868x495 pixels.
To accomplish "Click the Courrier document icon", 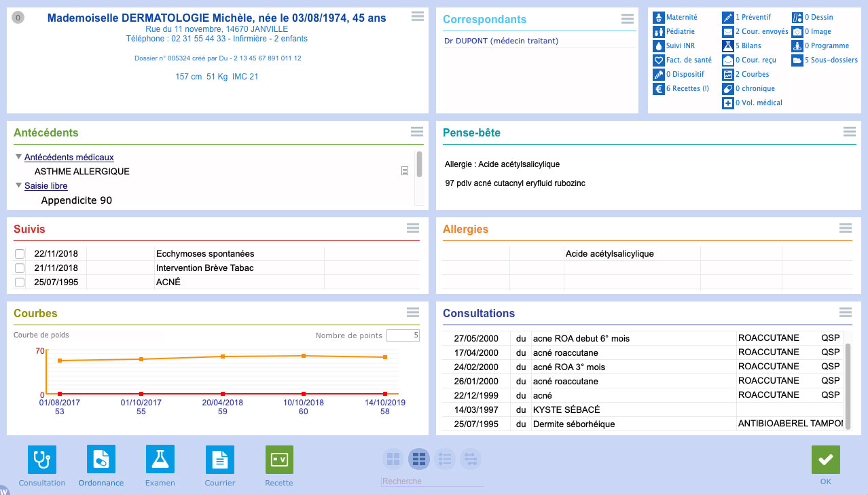I will (x=220, y=460).
